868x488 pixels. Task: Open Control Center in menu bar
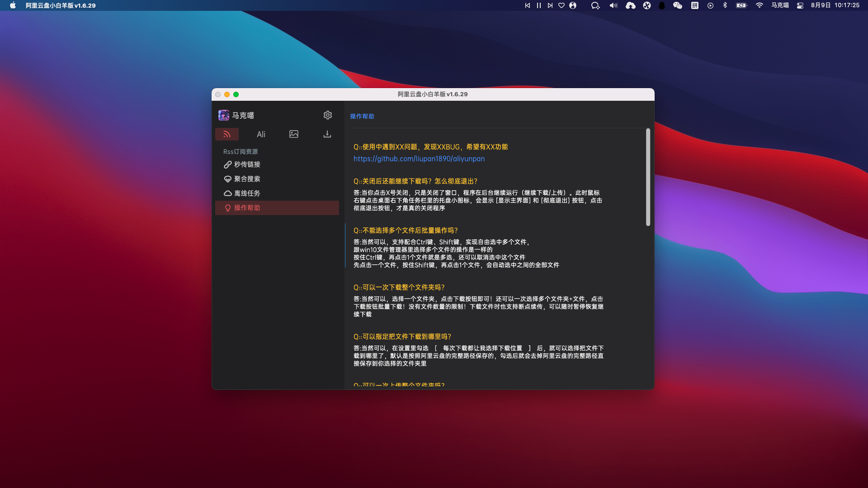[x=800, y=5]
